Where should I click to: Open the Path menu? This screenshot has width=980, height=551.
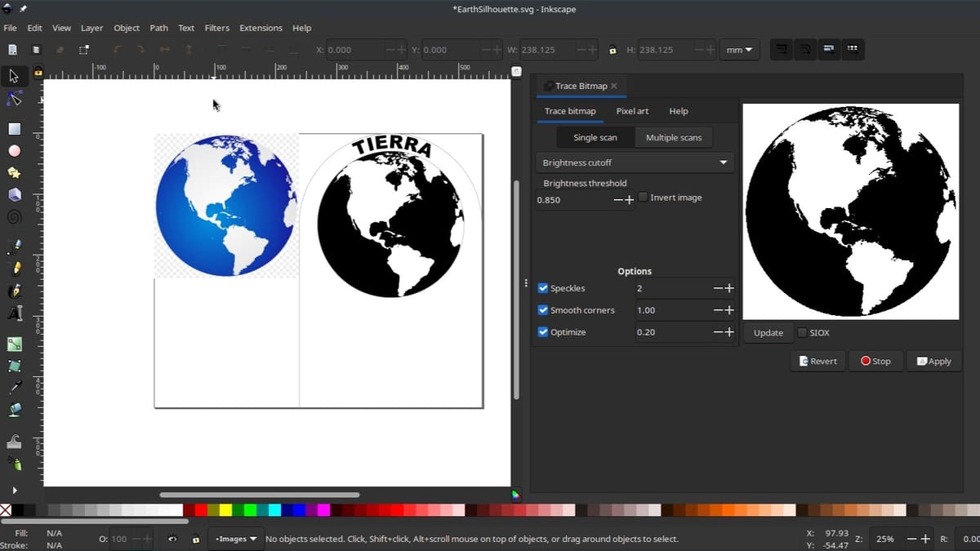pos(159,28)
